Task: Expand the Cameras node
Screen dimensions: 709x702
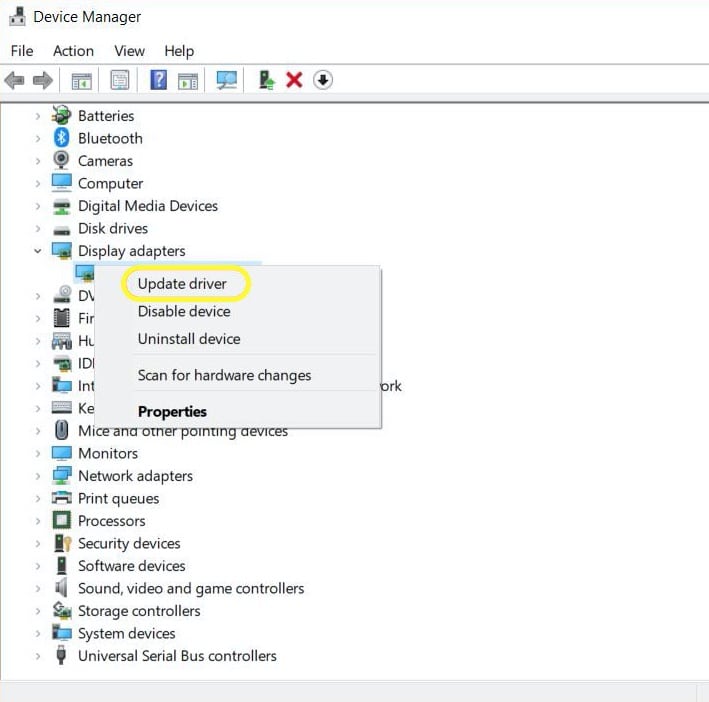Action: click(38, 161)
